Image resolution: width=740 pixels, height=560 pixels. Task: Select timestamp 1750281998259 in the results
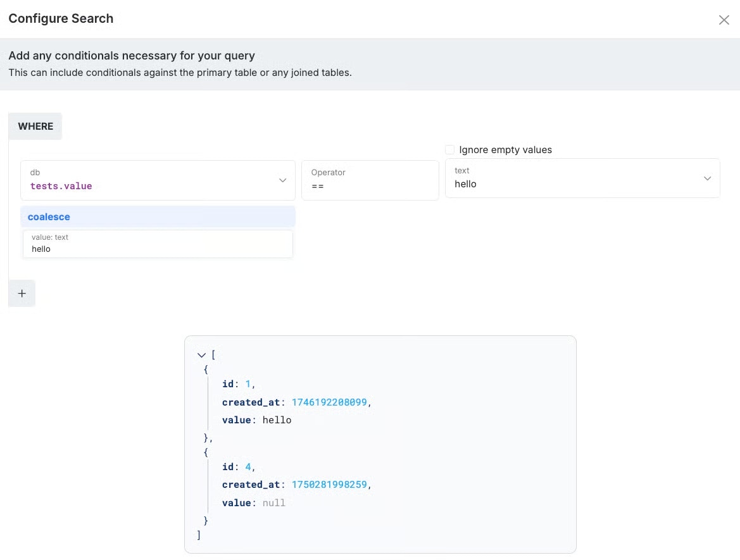329,484
